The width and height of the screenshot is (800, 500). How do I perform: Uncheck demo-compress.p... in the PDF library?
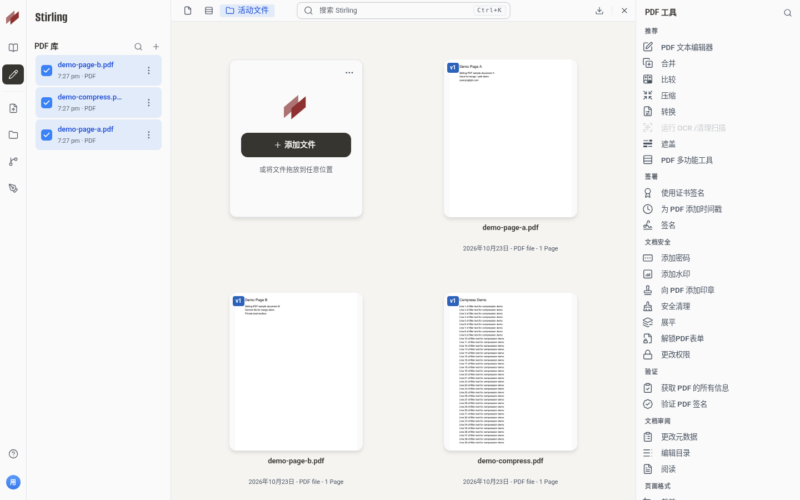[46, 103]
